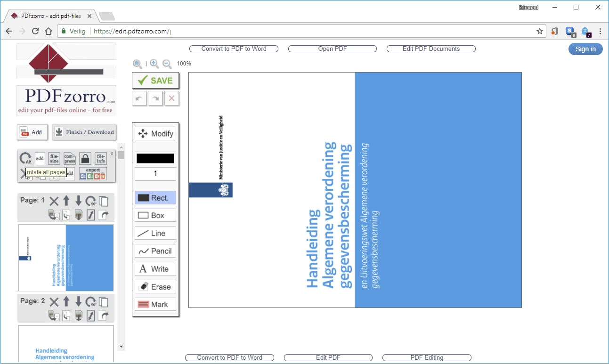Move Page 2 up with the arrow
609x364 pixels.
pyautogui.click(x=66, y=302)
